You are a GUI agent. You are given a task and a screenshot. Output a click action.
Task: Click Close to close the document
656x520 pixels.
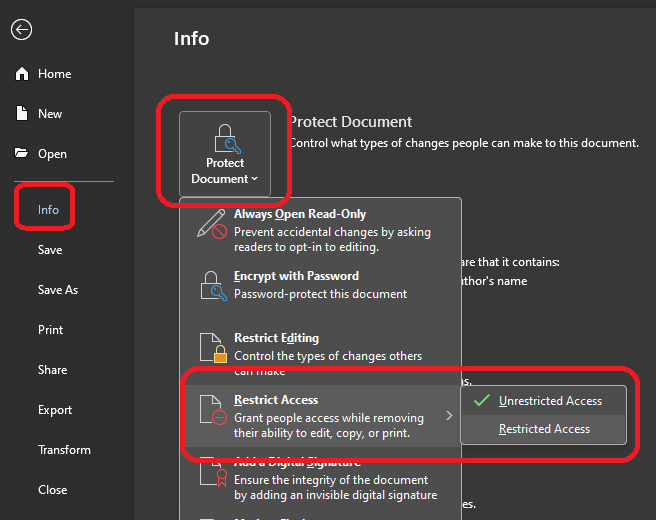[53, 490]
